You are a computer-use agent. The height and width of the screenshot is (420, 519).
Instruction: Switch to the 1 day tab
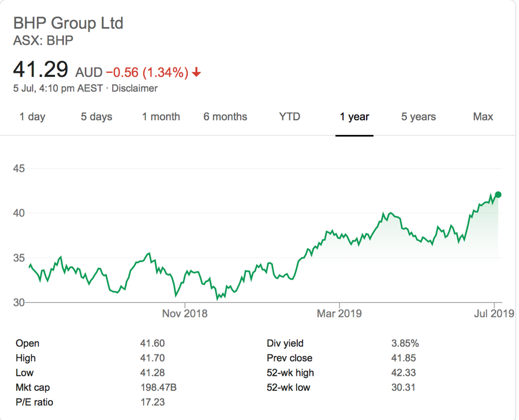tap(32, 117)
